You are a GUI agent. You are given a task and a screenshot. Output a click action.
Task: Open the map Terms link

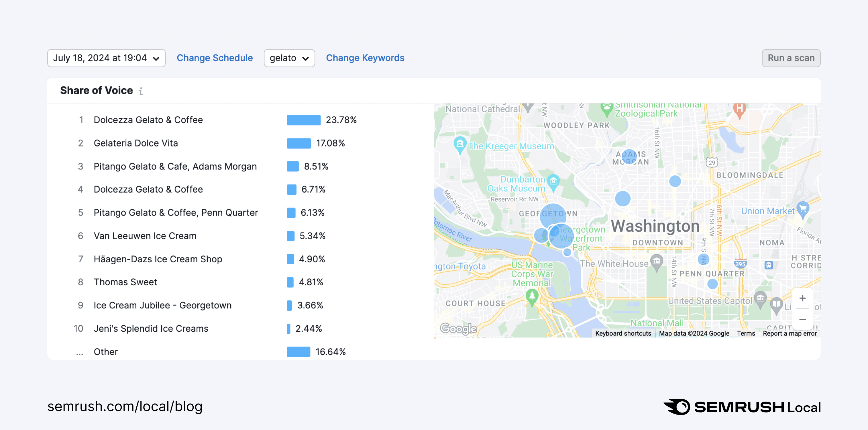746,333
